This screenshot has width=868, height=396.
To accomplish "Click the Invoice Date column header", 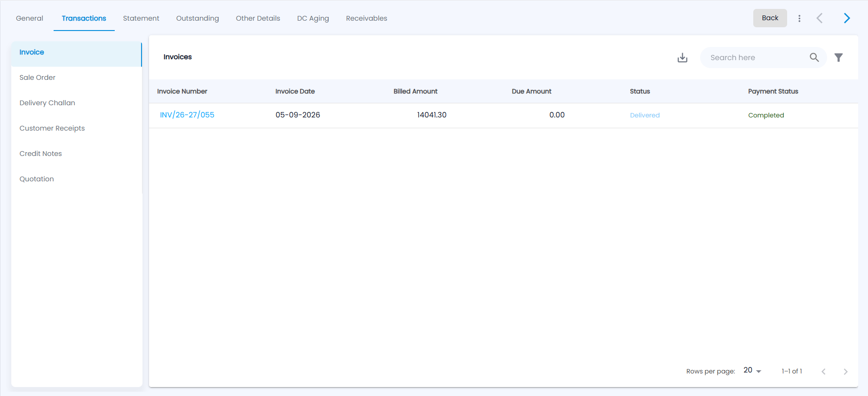I will coord(295,92).
